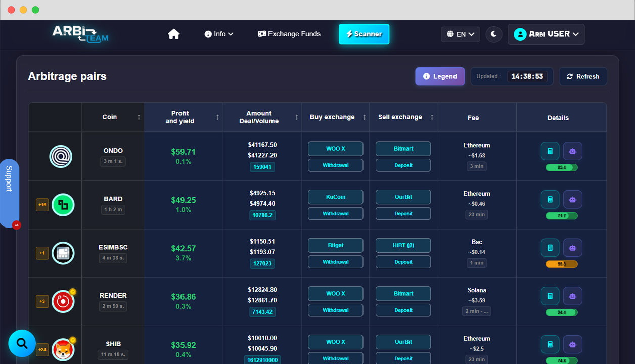This screenshot has height=364, width=635.
Task: Open the Info dropdown menu
Action: pos(219,34)
